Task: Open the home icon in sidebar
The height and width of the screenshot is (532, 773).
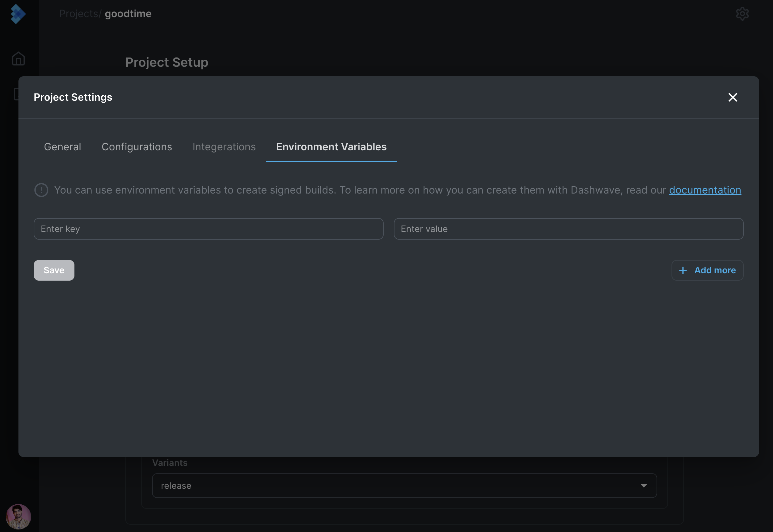Action: click(18, 59)
